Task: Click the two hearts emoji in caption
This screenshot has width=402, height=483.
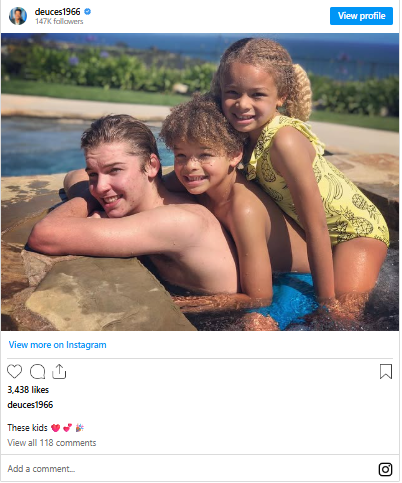Action: (x=68, y=427)
